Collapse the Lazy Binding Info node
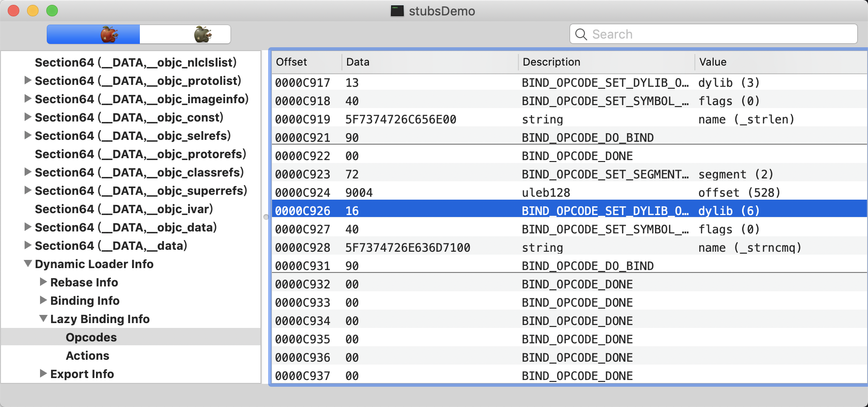The height and width of the screenshot is (407, 868). pos(43,318)
